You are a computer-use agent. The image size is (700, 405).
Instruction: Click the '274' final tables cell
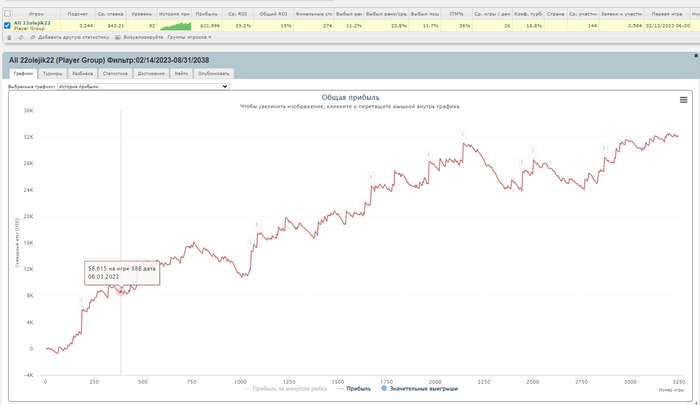click(314, 26)
